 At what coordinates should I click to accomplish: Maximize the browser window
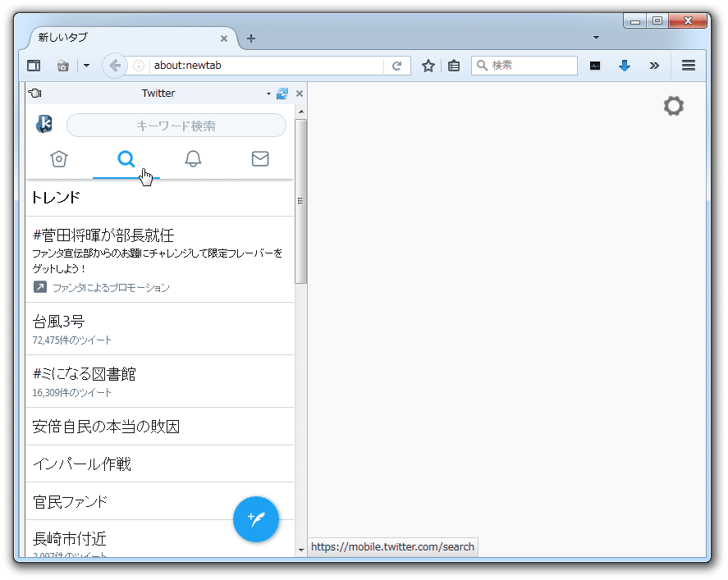point(657,21)
